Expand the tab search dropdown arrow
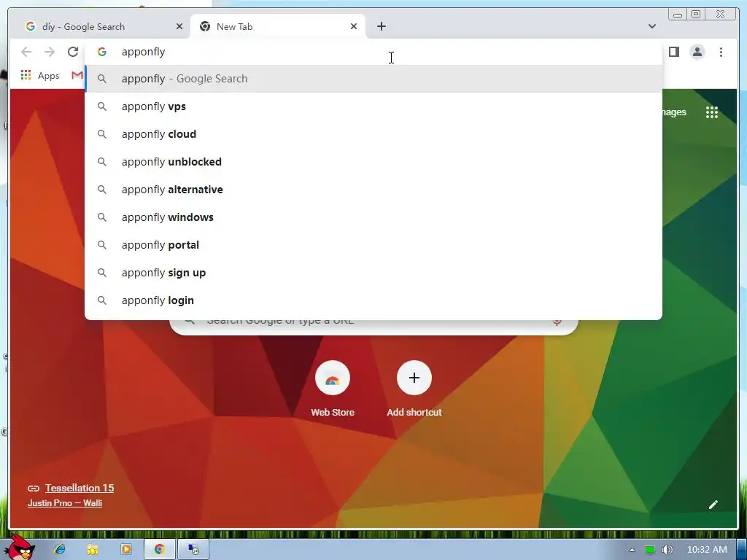Screen dimensions: 747x560 click(651, 26)
